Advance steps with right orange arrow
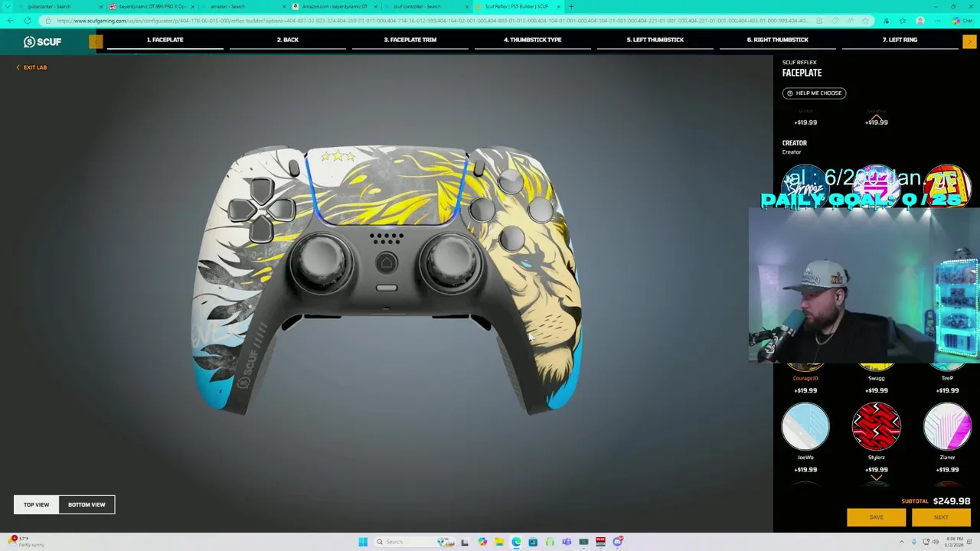The image size is (980, 551). [x=969, y=41]
